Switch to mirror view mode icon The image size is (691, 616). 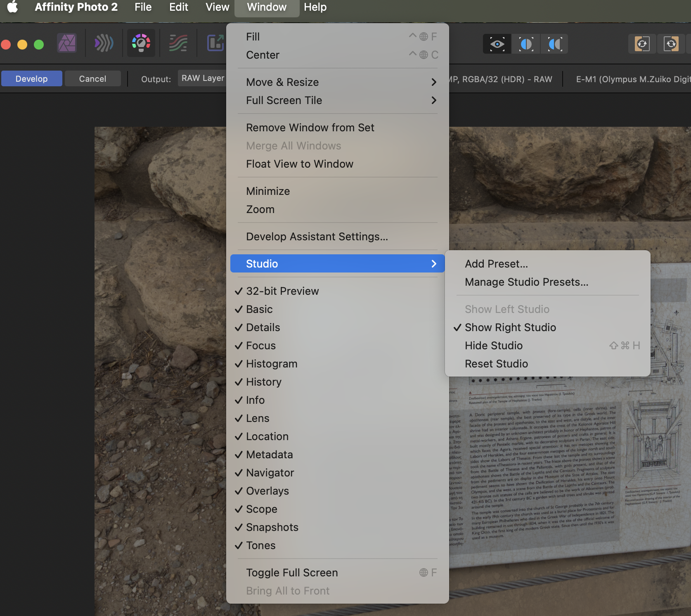(x=555, y=44)
